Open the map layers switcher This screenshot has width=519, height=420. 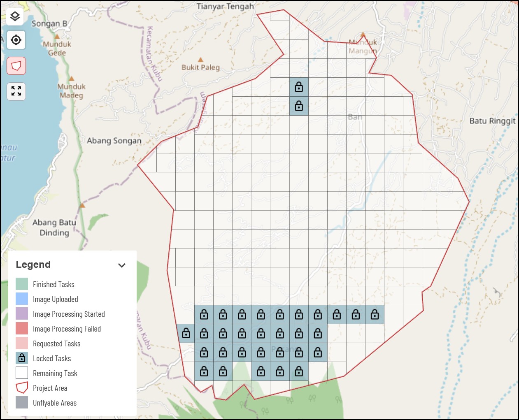tap(15, 16)
